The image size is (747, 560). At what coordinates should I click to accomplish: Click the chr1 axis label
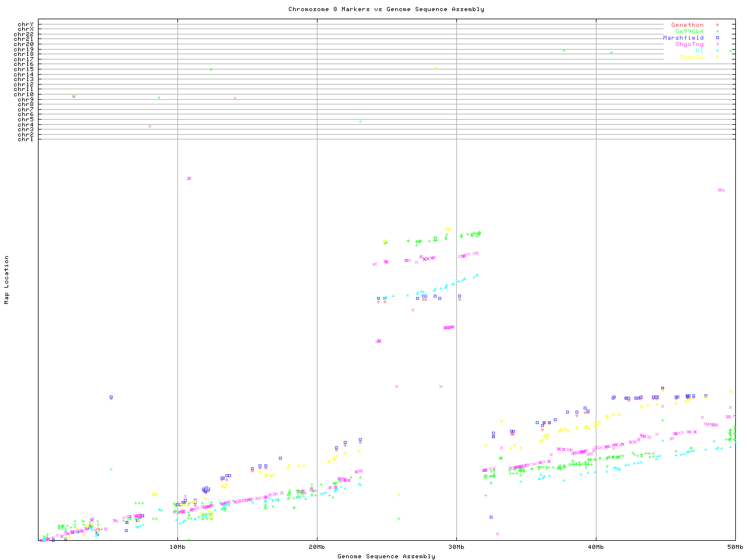click(26, 139)
